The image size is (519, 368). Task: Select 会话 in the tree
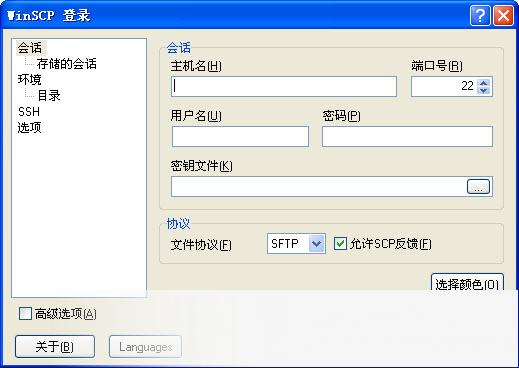[x=30, y=48]
